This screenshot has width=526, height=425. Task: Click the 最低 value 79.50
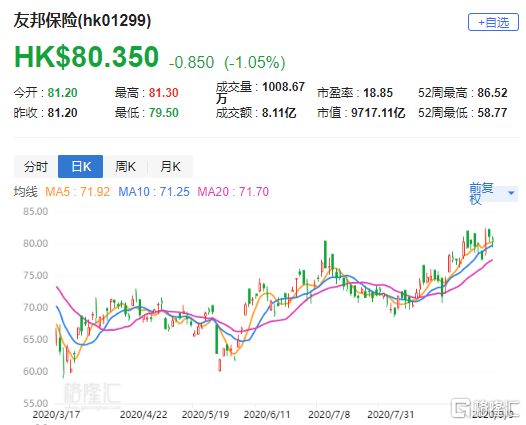pos(164,113)
